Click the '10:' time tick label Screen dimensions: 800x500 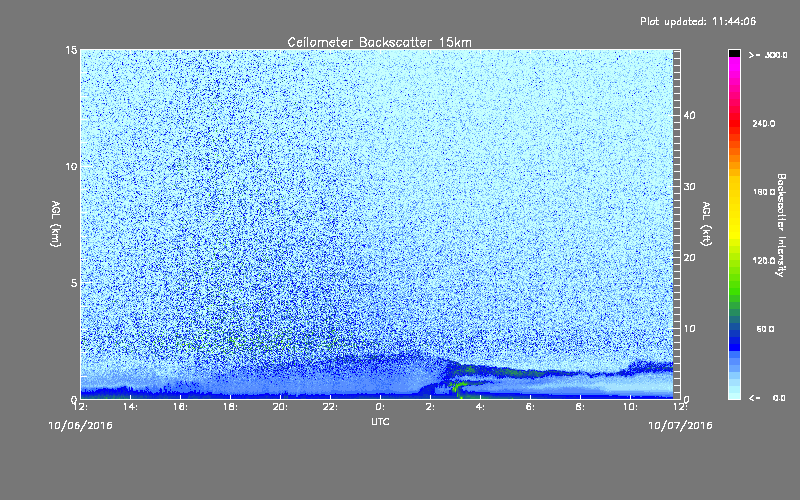(x=631, y=407)
